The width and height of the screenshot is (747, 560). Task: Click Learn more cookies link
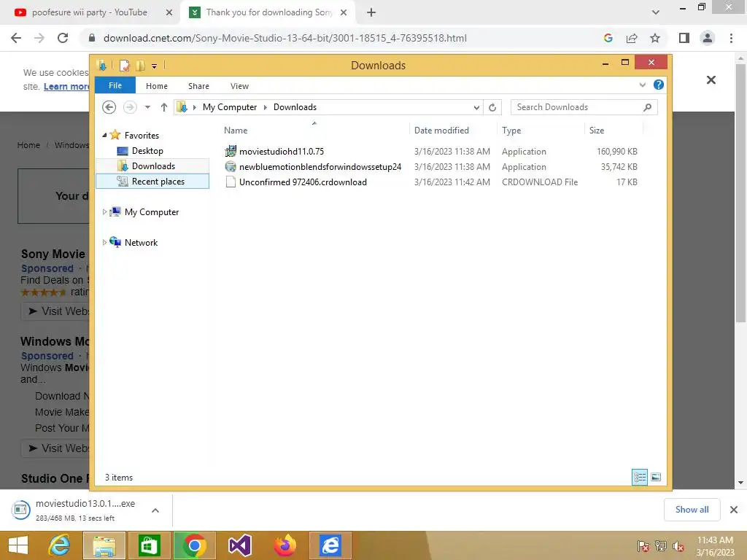click(66, 86)
